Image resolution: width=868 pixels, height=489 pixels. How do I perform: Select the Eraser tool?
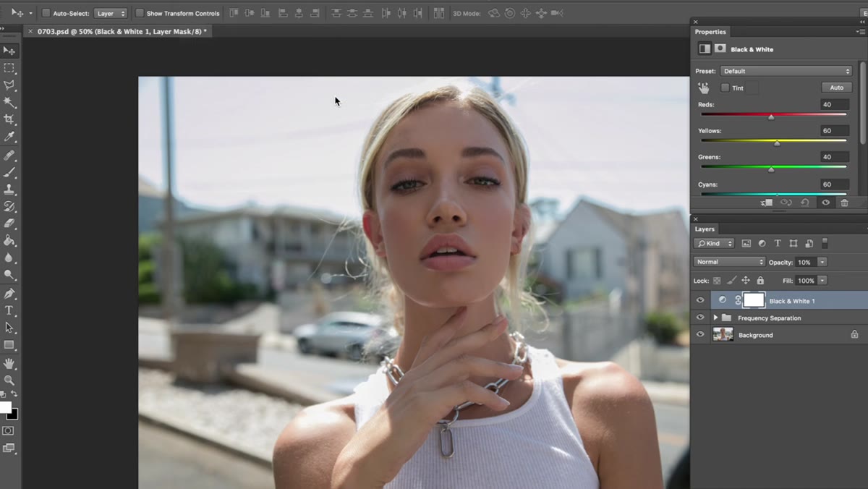pos(9,224)
